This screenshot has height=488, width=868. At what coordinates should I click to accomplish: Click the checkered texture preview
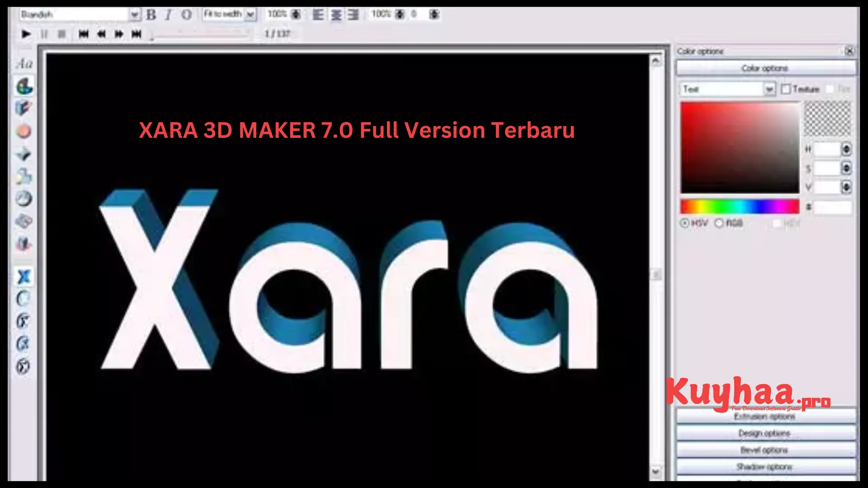pyautogui.click(x=827, y=118)
